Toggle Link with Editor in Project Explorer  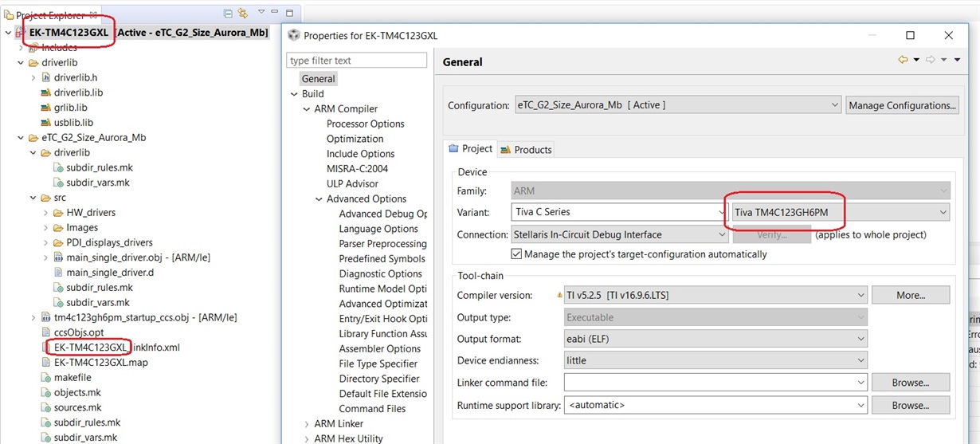click(x=243, y=14)
